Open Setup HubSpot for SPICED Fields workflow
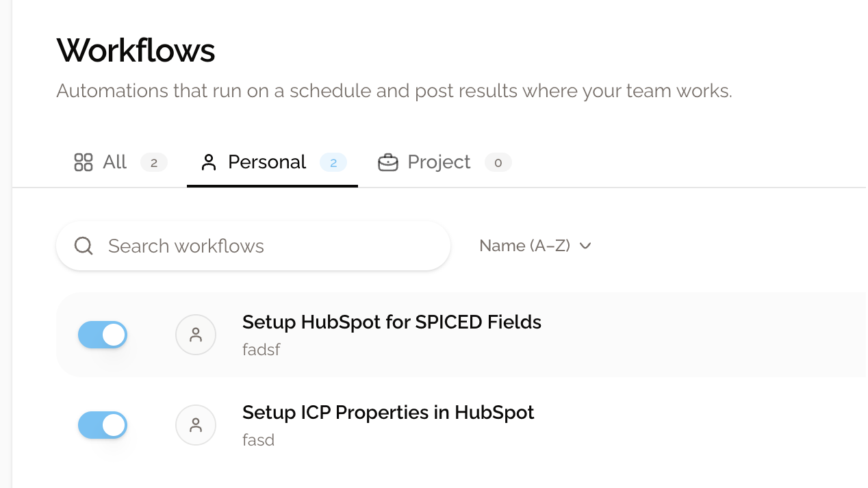The image size is (868, 488). click(392, 322)
